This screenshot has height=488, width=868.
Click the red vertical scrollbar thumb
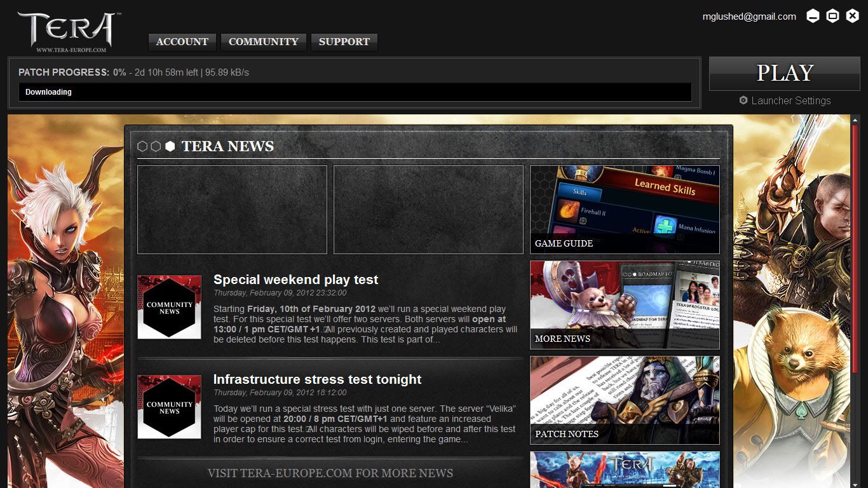pos(855,249)
